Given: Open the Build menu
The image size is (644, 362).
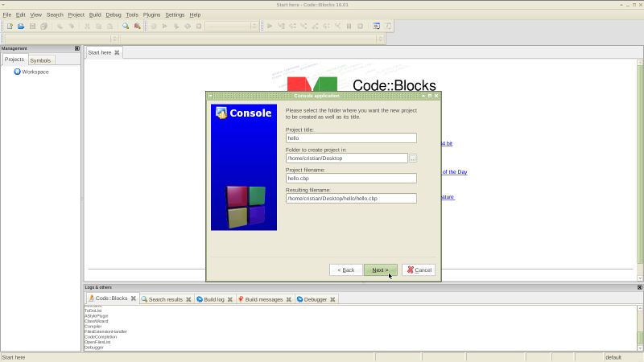Looking at the screenshot, I should pyautogui.click(x=95, y=14).
